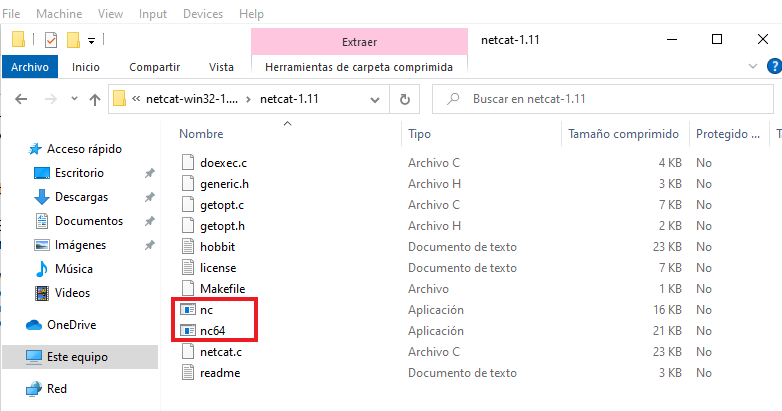Select the getopt.h file icon
Viewport: 782px width, 411px height.
188,225
